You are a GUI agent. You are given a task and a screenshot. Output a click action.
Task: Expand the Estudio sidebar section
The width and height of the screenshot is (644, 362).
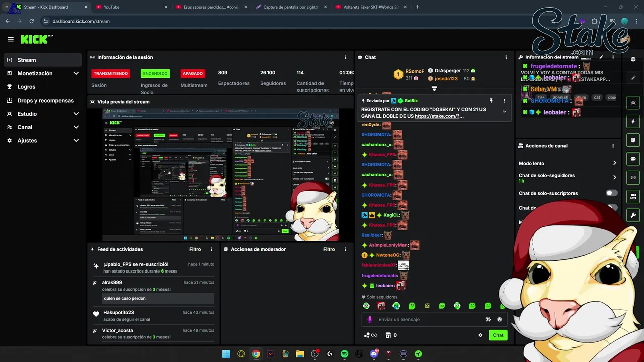point(43,114)
